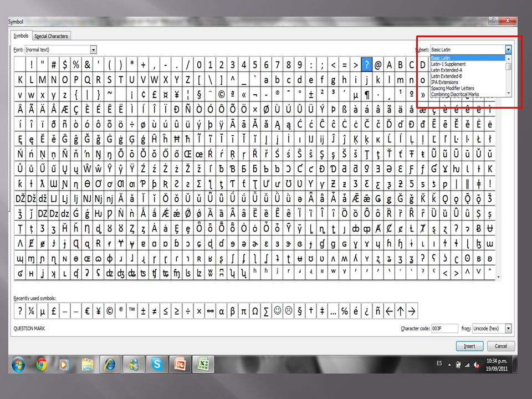Screen dimensions: 532x399
Task: Select the asterisk * in the symbol grid
Action: click(132, 64)
